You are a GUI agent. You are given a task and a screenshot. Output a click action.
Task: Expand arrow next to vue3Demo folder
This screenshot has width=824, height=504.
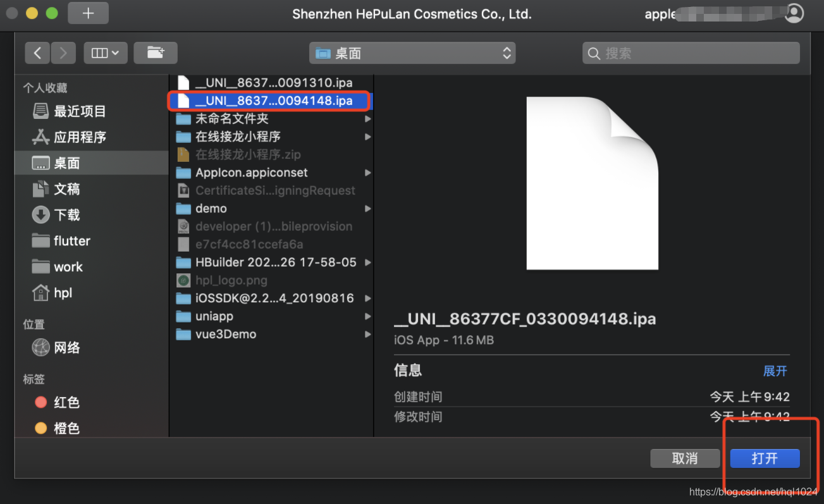point(367,334)
